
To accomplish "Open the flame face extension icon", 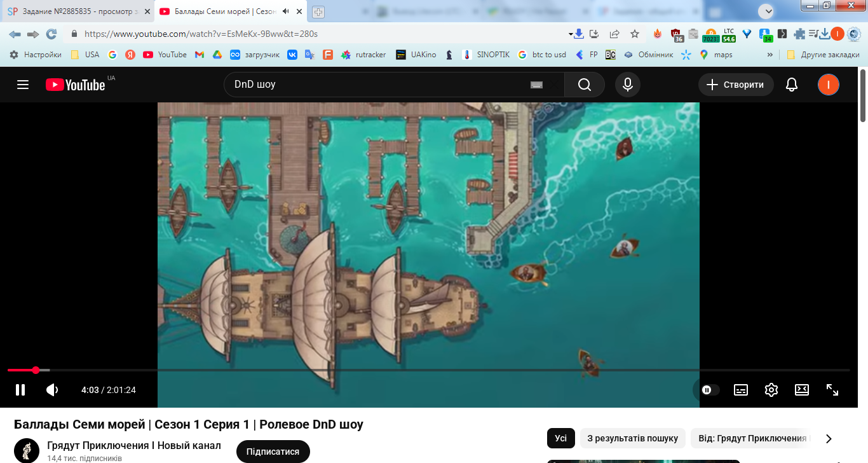I will 658,34.
